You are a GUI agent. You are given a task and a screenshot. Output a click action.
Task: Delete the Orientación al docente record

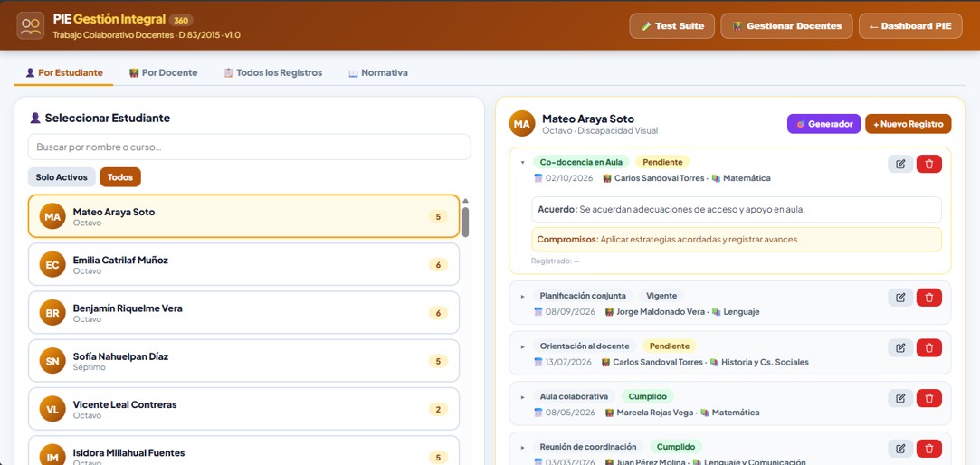point(928,348)
